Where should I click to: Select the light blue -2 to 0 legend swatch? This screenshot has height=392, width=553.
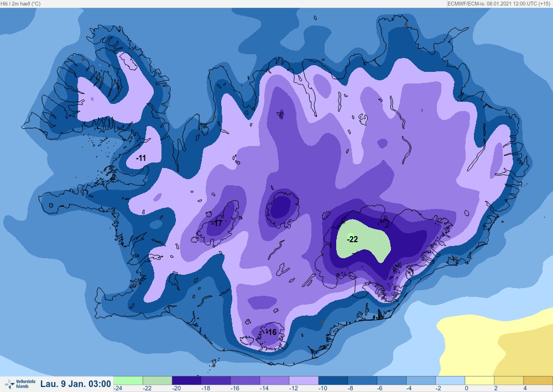pyautogui.click(x=450, y=380)
